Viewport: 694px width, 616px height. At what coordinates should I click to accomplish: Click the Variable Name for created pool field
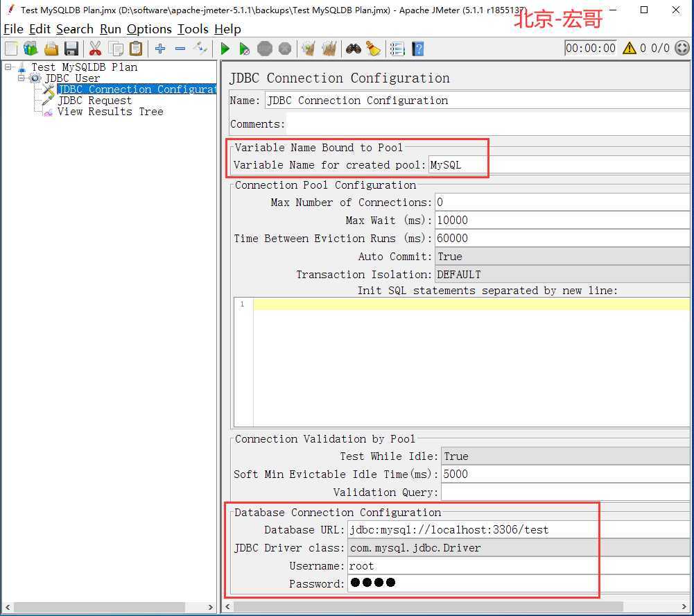pos(559,164)
